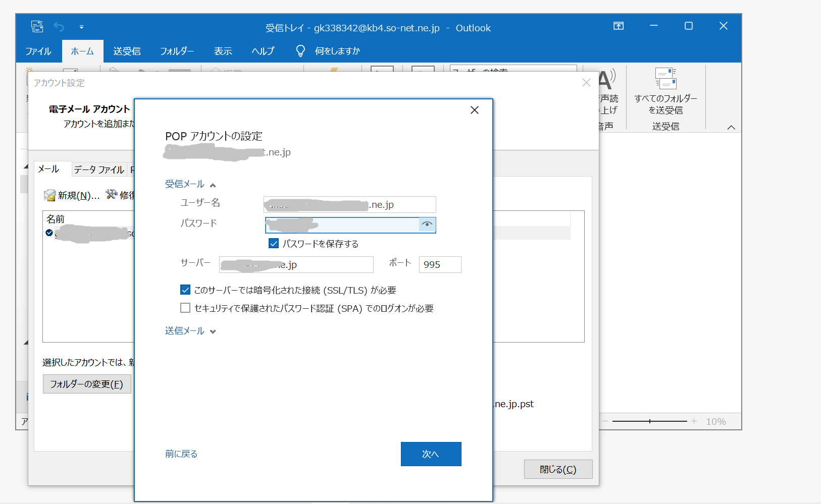Image resolution: width=821 pixels, height=504 pixels.
Task: Click the フォルダーの変更(F) button
Action: (87, 384)
